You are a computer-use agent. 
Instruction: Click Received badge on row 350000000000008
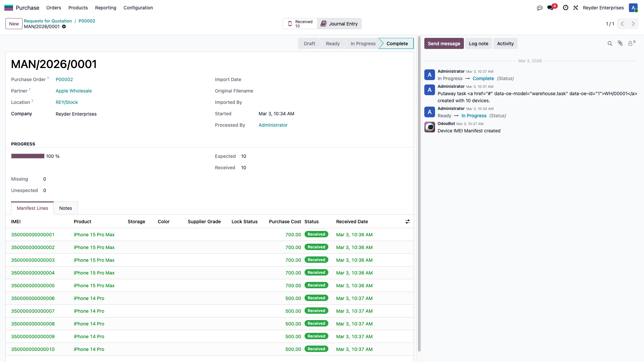[316, 323]
